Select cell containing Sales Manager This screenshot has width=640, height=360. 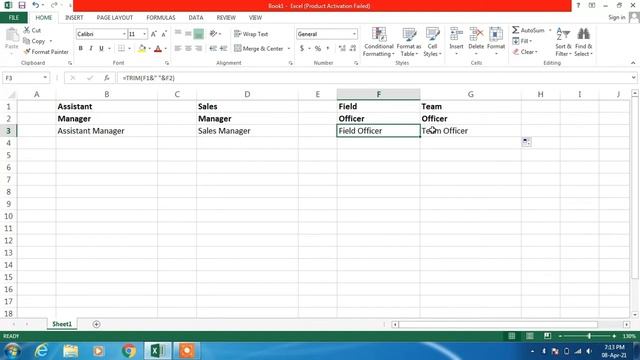click(247, 131)
